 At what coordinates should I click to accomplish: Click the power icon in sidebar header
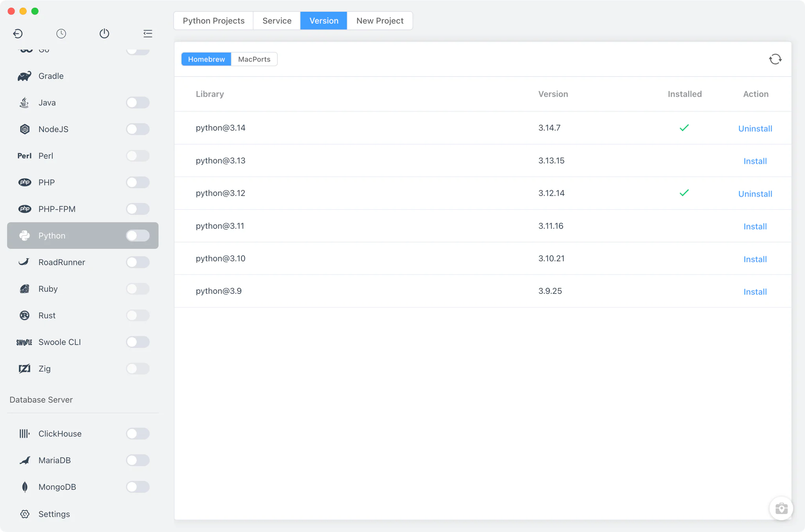tap(104, 33)
